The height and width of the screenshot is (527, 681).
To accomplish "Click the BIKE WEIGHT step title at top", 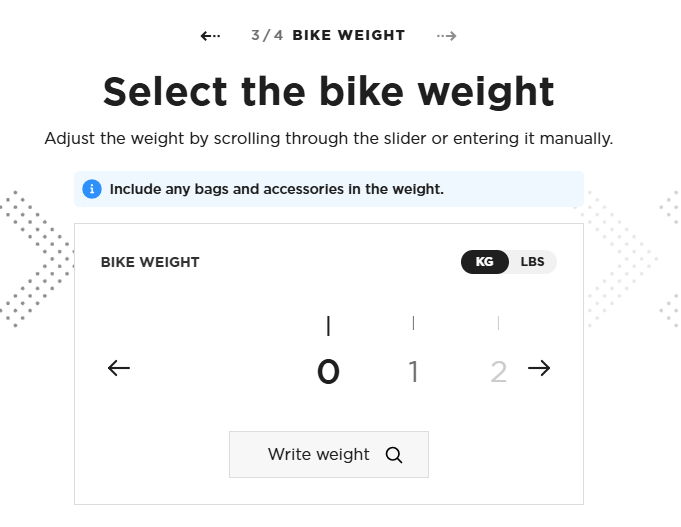I will click(x=348, y=35).
